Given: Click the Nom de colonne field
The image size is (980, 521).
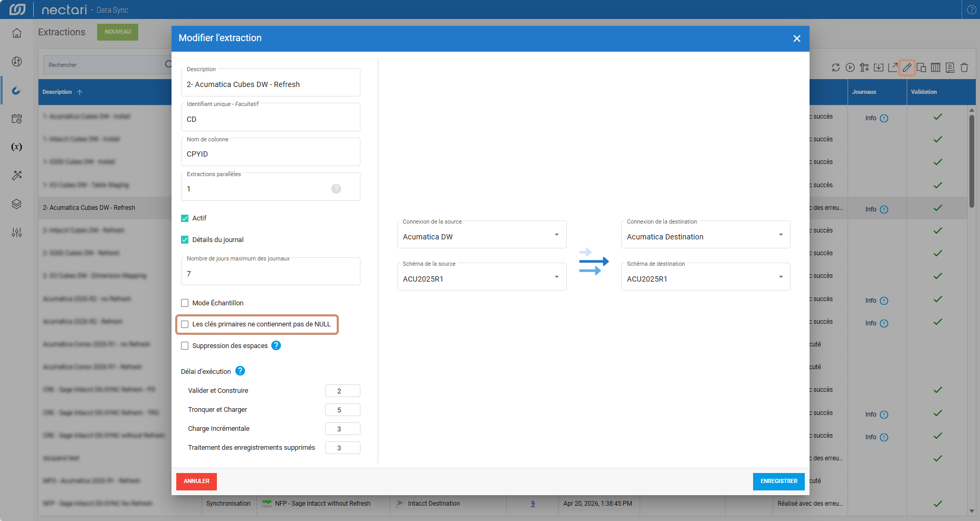Looking at the screenshot, I should [271, 152].
